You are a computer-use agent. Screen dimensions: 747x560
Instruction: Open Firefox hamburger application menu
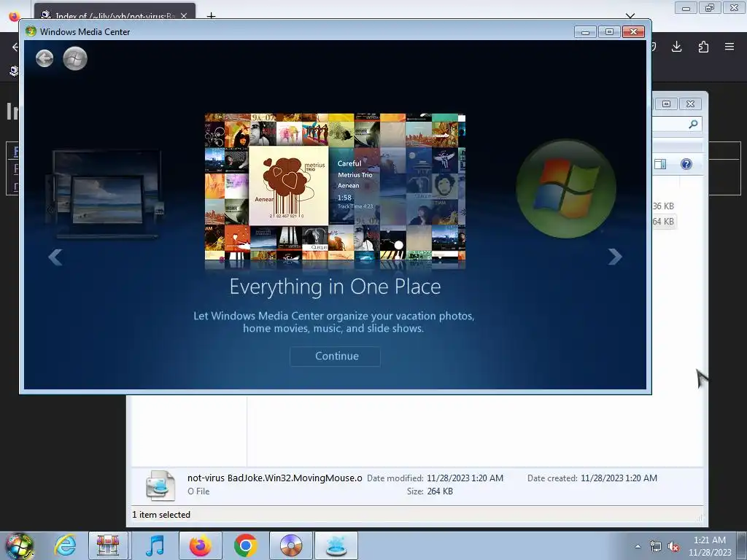[729, 47]
